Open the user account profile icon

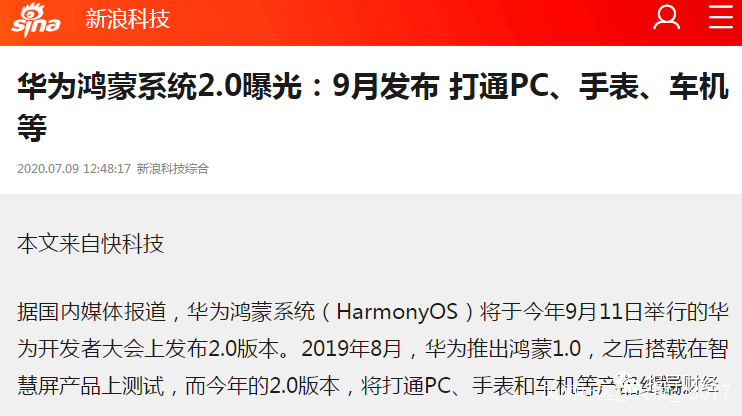point(666,18)
